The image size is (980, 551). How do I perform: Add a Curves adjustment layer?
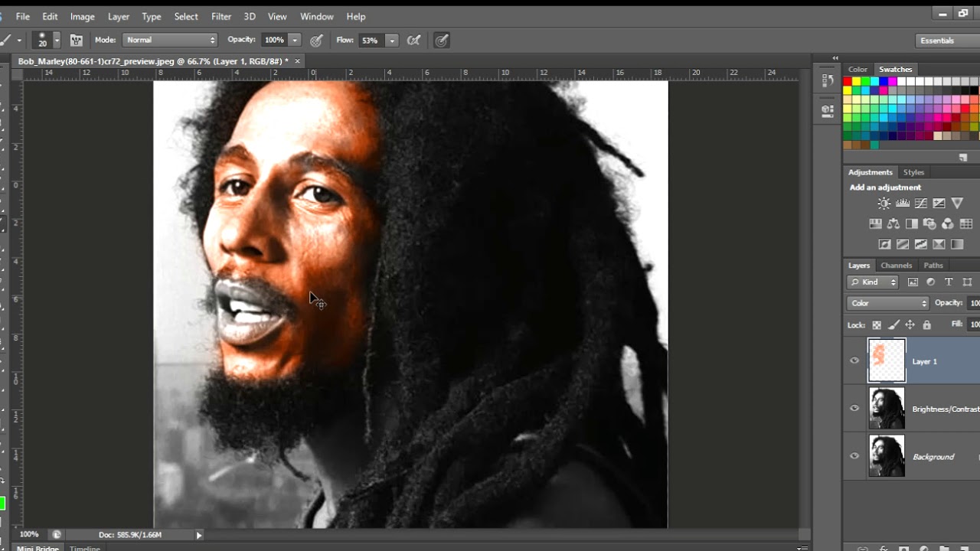click(921, 204)
